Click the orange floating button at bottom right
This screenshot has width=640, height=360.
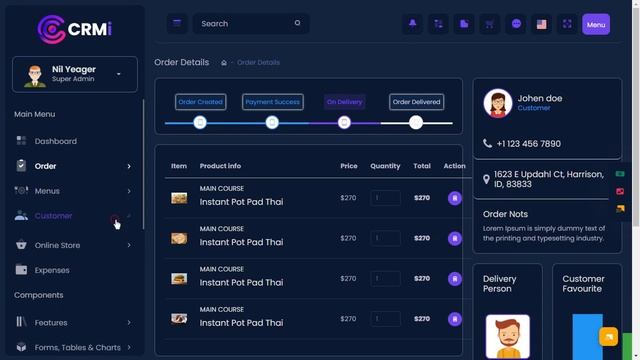click(x=608, y=336)
